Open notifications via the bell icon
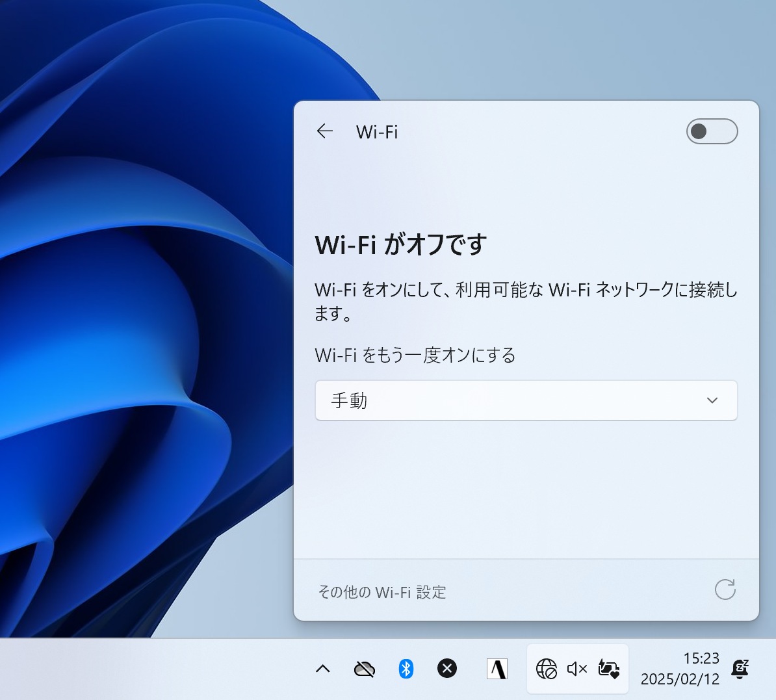Image resolution: width=776 pixels, height=700 pixels. click(x=740, y=669)
